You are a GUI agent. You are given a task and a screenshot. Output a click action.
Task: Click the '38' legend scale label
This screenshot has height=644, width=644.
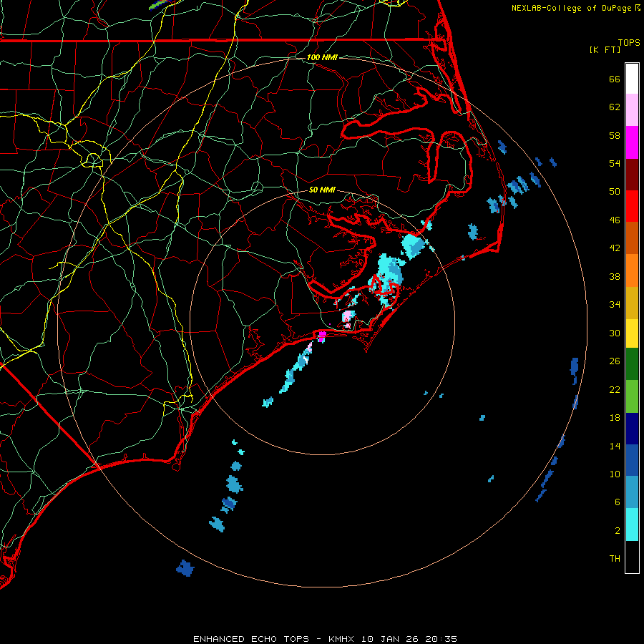coord(615,276)
